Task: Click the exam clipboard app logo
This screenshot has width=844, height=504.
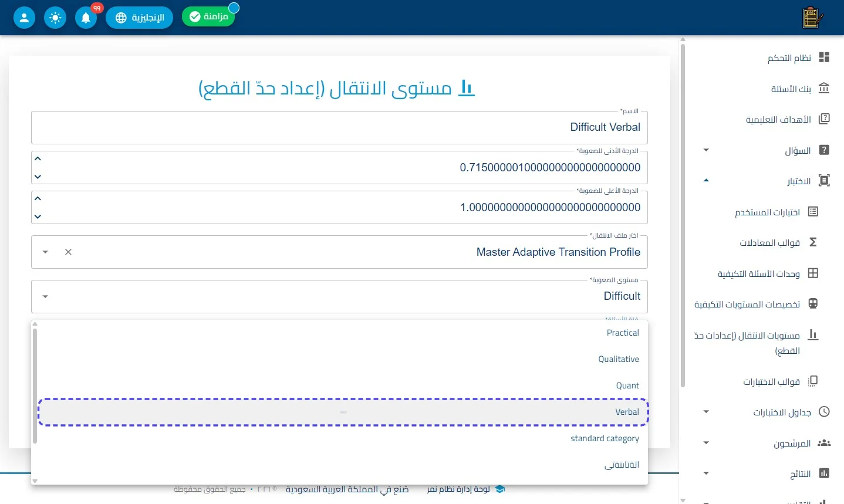Action: (812, 18)
